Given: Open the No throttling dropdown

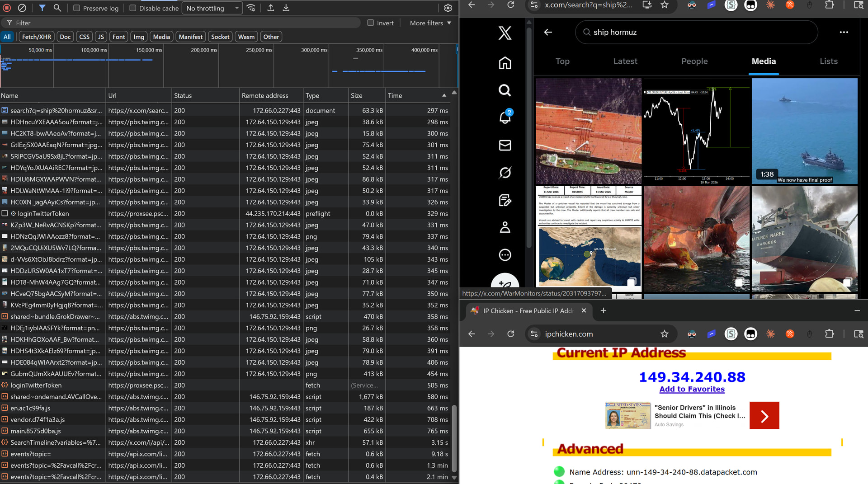Looking at the screenshot, I should click(212, 8).
